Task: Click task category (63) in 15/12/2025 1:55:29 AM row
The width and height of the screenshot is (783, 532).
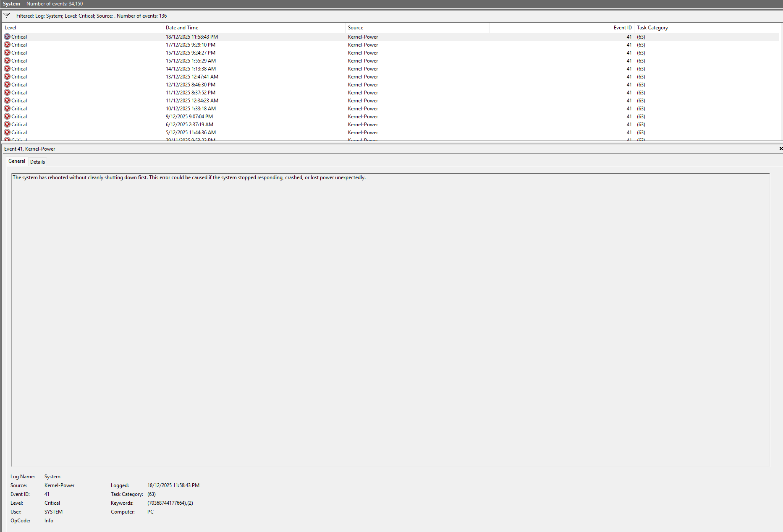Action: coord(641,61)
